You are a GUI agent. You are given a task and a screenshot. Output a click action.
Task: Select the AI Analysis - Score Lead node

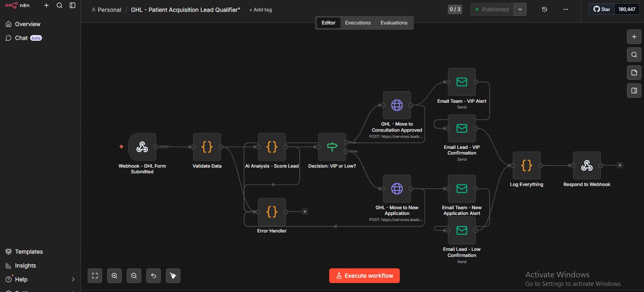pyautogui.click(x=272, y=147)
